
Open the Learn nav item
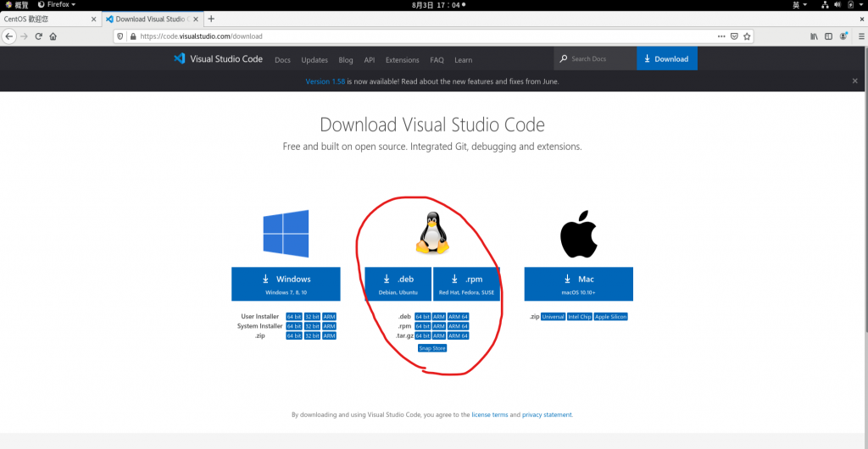464,59
